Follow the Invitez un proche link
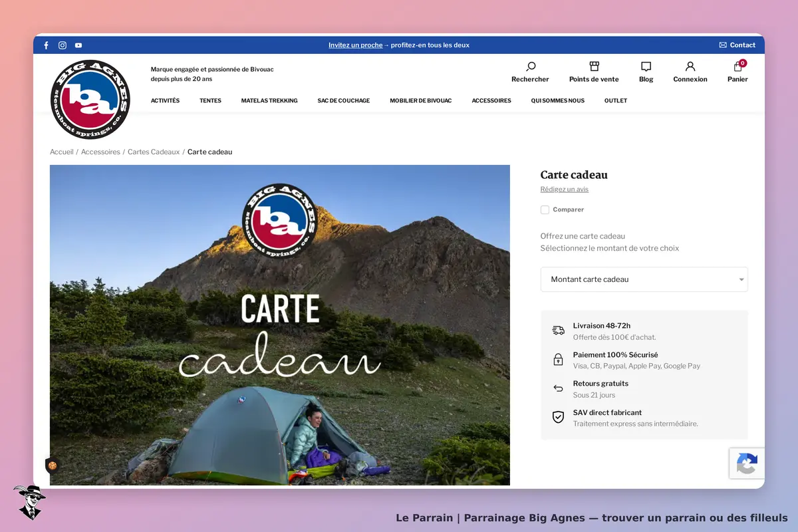This screenshot has height=532, width=798. click(x=355, y=45)
